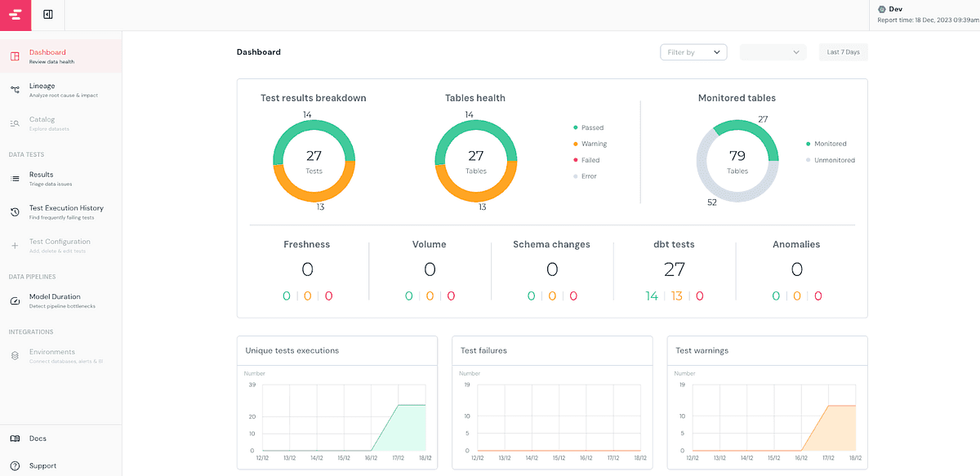Click the Last 7 Days button
The width and height of the screenshot is (980, 476).
(x=843, y=52)
